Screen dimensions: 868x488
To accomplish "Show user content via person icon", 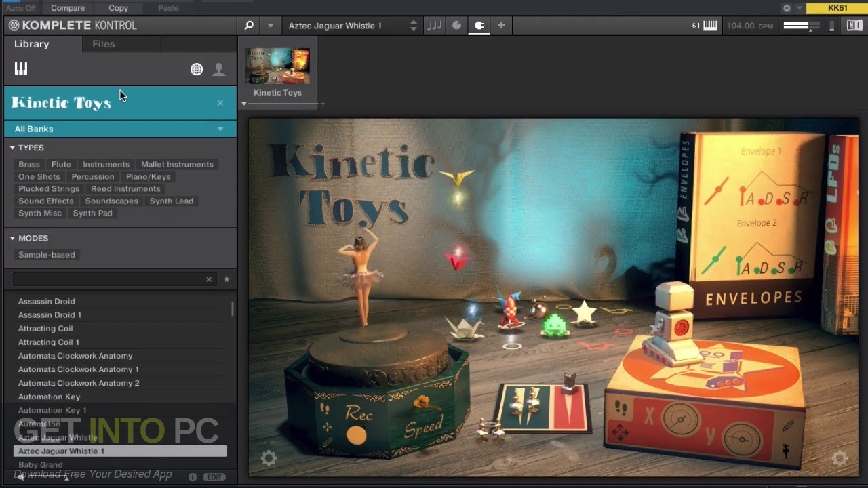I will coord(219,69).
